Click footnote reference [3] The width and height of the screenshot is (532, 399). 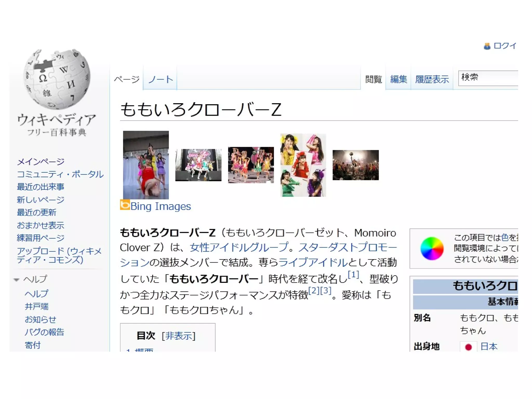coord(326,290)
